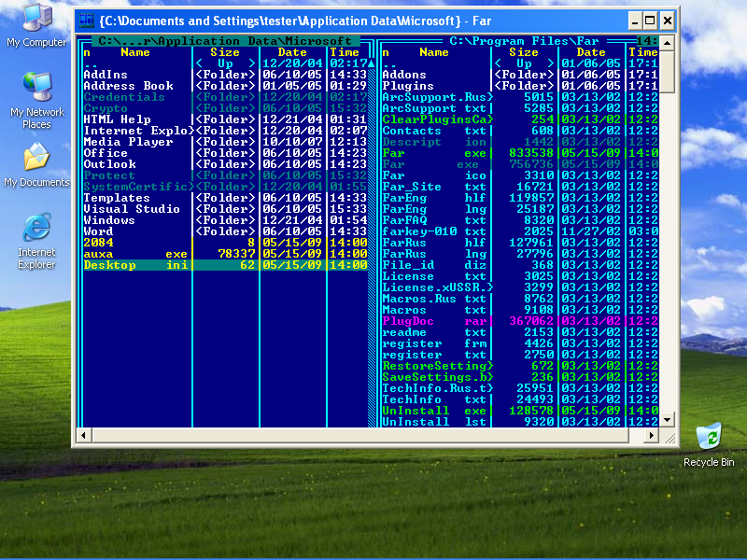The height and width of the screenshot is (560, 747).
Task: Open the Far window system menu icon
Action: point(87,21)
